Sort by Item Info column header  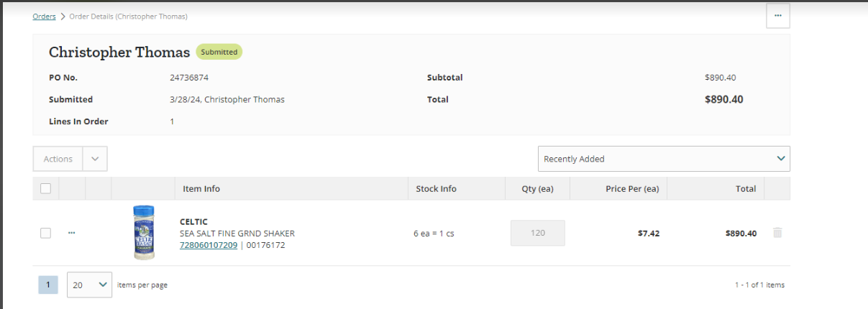[x=201, y=188]
